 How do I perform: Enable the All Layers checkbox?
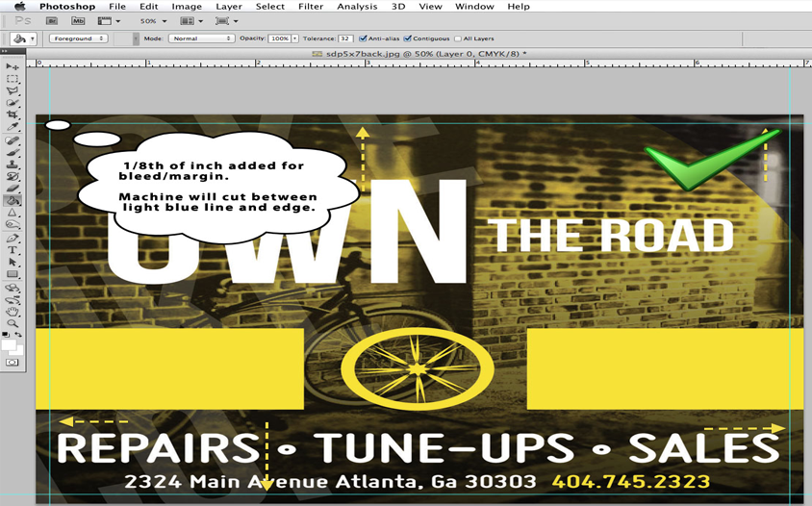458,38
